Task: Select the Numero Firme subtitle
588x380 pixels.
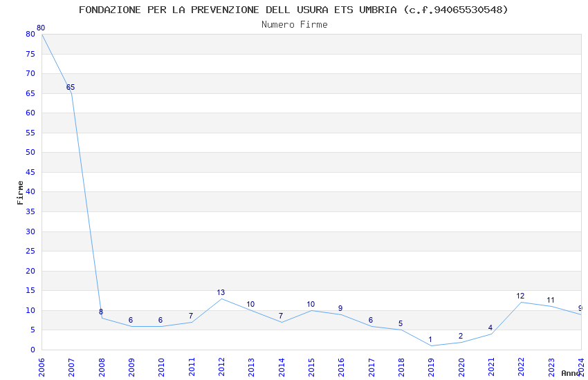Action: pos(295,24)
